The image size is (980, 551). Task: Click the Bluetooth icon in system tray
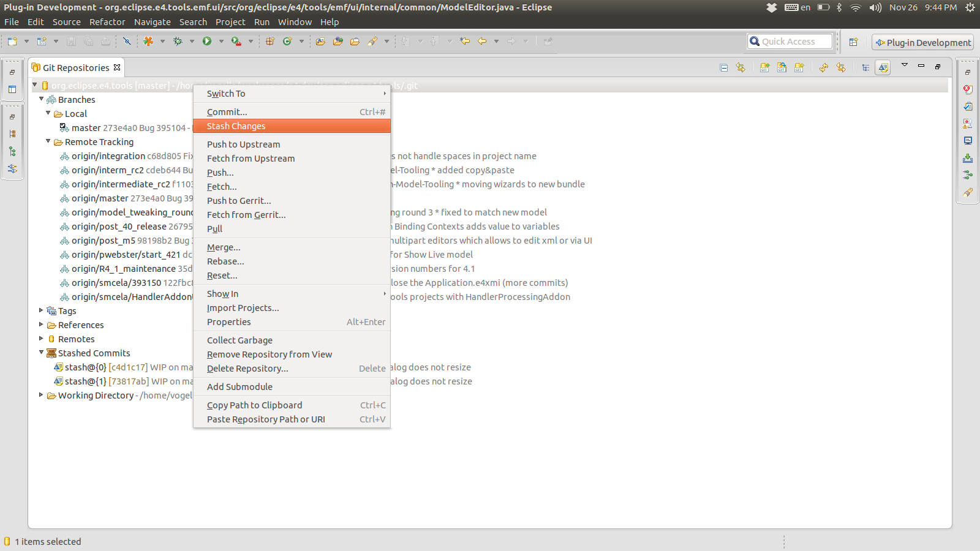[x=840, y=7]
